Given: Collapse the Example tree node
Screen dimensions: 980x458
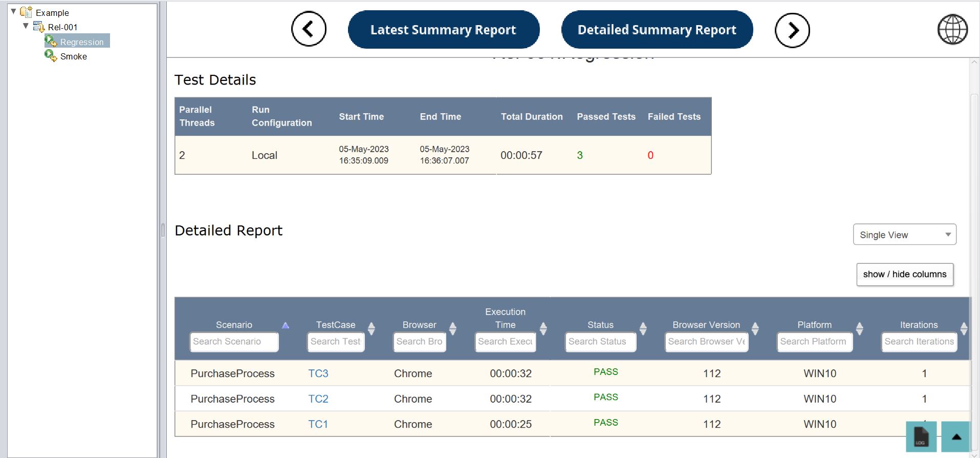Looking at the screenshot, I should click(x=13, y=11).
